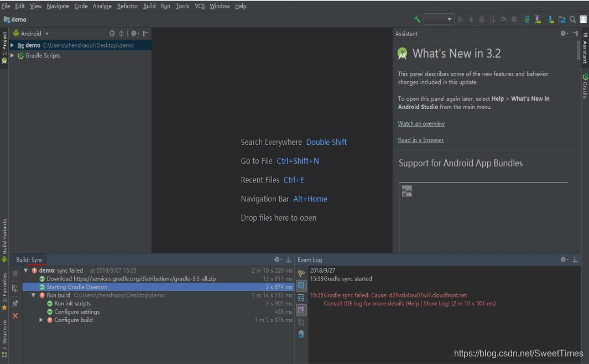Screen dimensions: 589x364
Task: Open the Assistant panel settings gear
Action: tap(564, 33)
